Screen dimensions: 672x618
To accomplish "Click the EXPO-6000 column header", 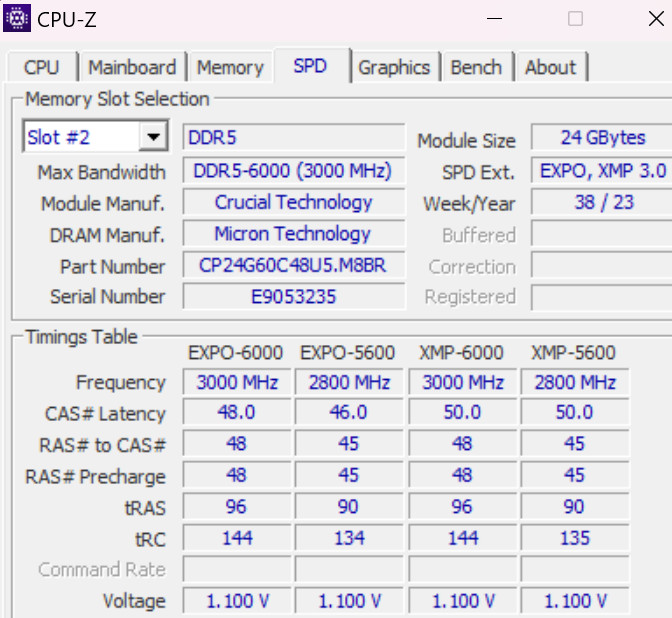I will point(235,353).
